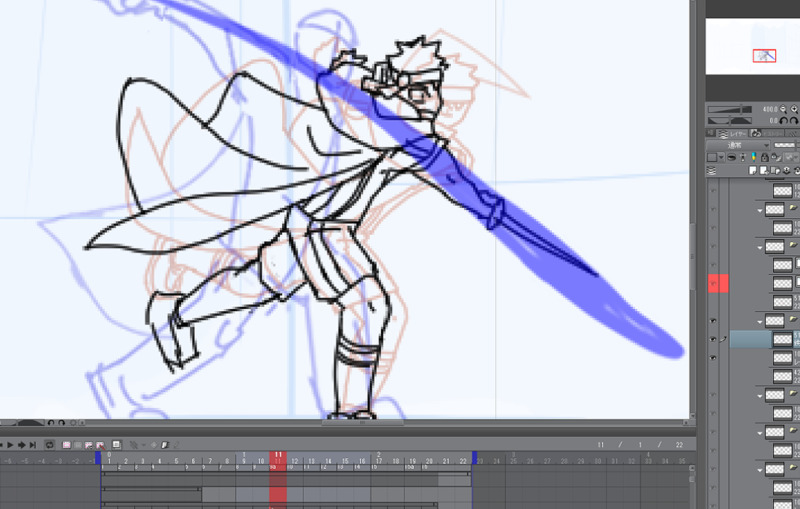
Task: Select the red-marked layer thumbnail
Action: point(782,283)
